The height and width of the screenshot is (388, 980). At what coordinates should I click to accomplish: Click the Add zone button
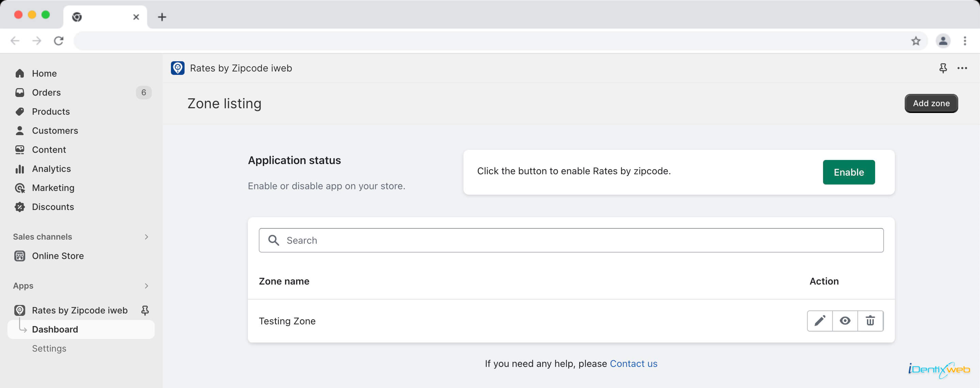coord(931,103)
